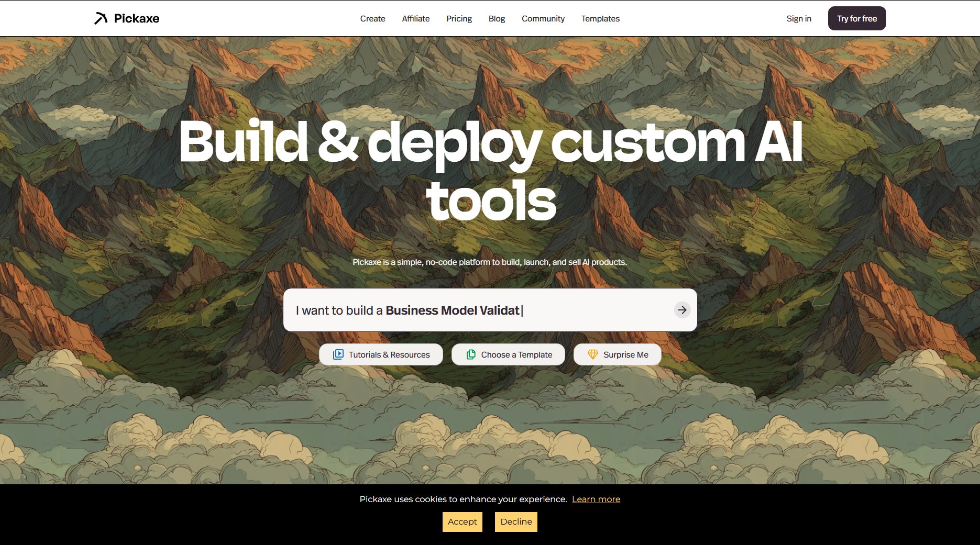
Task: Browse the Templates page
Action: point(600,18)
